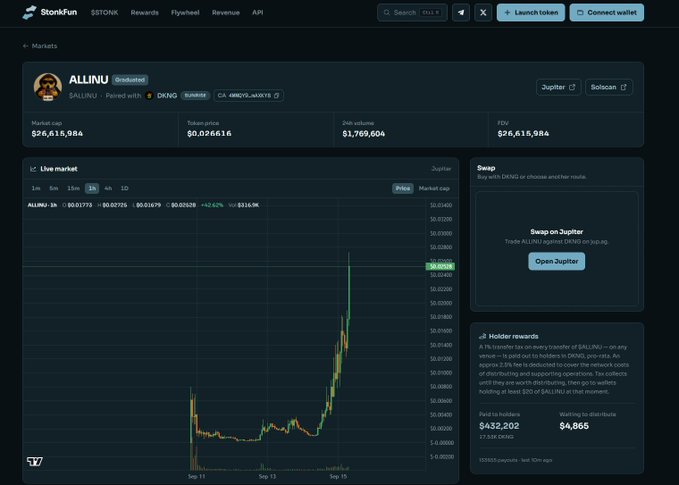The image size is (679, 485).
Task: Click the Paid to holders $432,202
Action: pyautogui.click(x=499, y=426)
